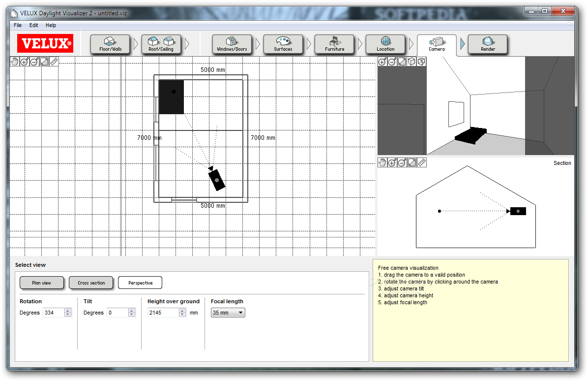
Task: Click the arrow after Windows/Doors step
Action: tap(258, 44)
